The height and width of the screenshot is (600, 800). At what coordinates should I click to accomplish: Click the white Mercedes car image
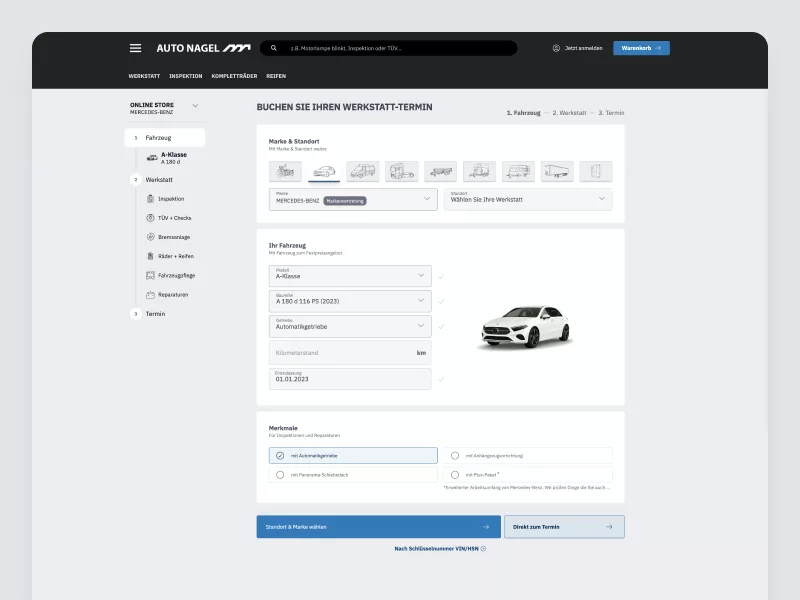(526, 327)
